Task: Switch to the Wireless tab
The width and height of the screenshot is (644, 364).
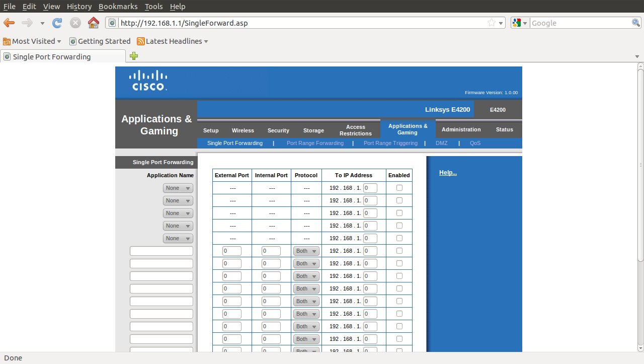Action: click(x=243, y=130)
